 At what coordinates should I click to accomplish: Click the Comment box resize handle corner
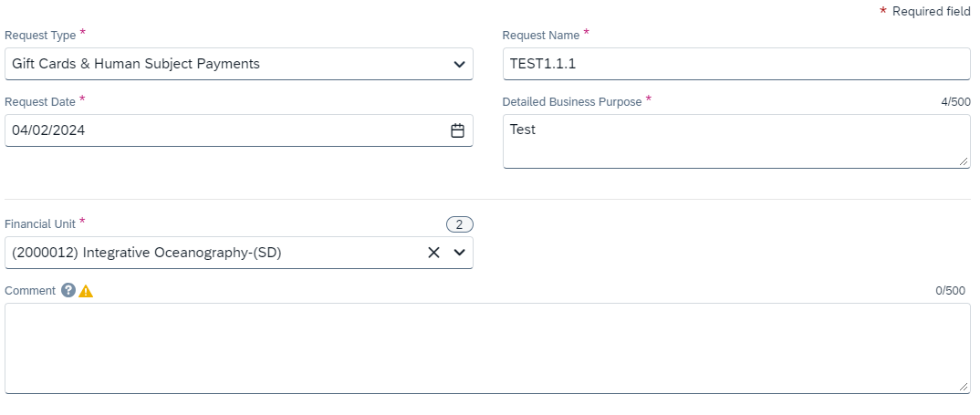click(964, 387)
